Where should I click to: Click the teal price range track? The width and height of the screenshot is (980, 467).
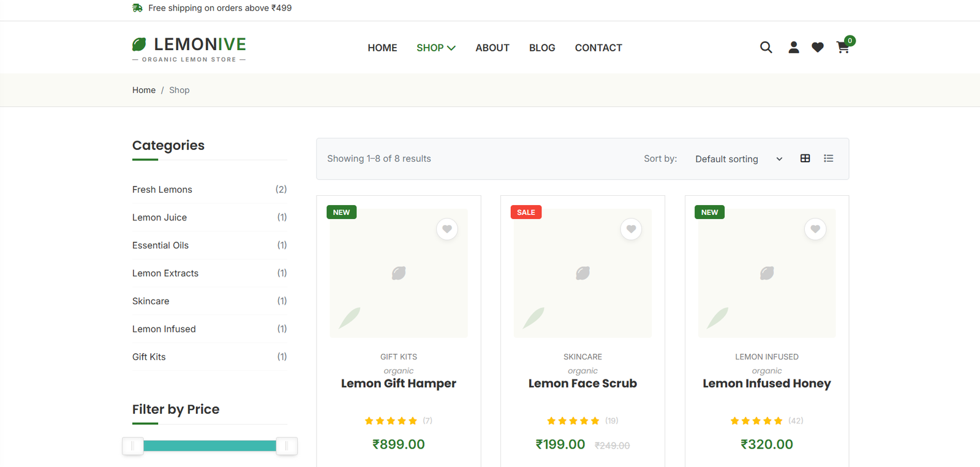pos(209,446)
